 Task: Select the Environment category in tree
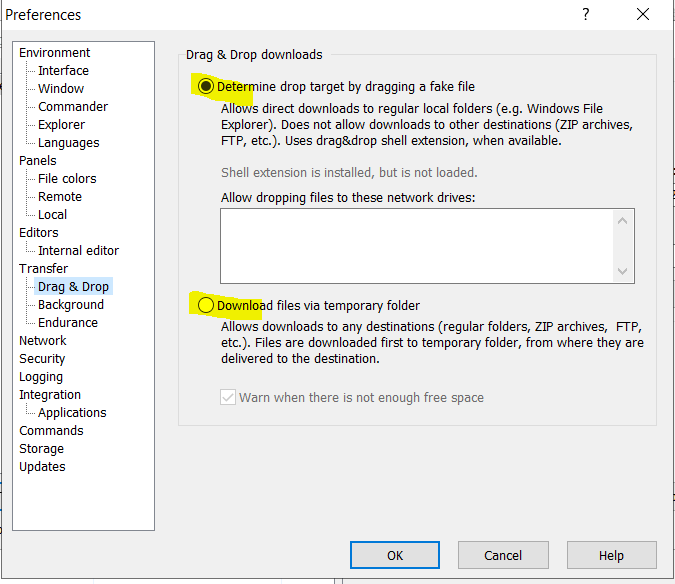(x=54, y=53)
